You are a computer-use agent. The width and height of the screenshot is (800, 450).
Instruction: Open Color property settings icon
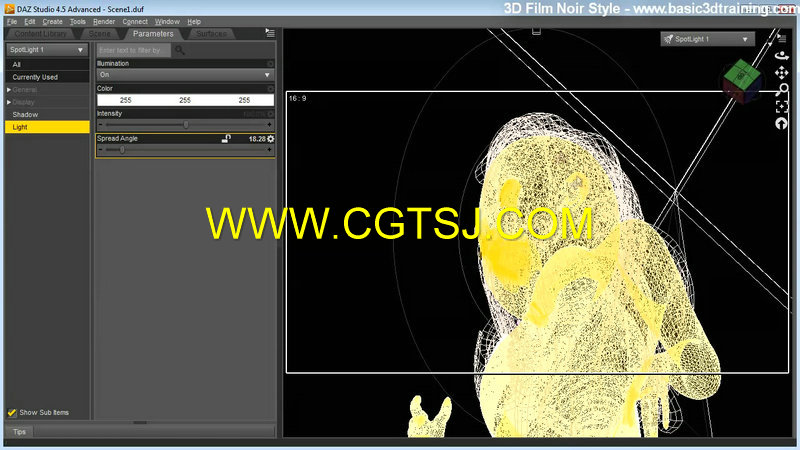coord(270,89)
